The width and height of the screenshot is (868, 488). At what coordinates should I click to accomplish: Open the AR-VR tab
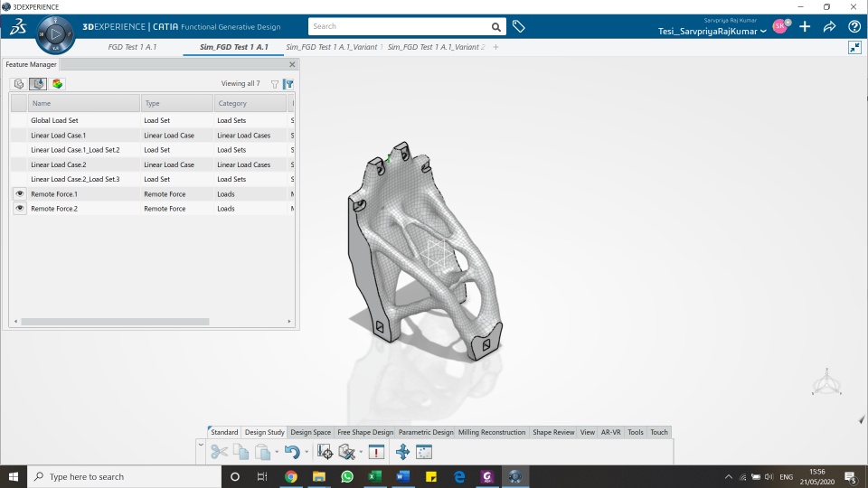pyautogui.click(x=611, y=432)
